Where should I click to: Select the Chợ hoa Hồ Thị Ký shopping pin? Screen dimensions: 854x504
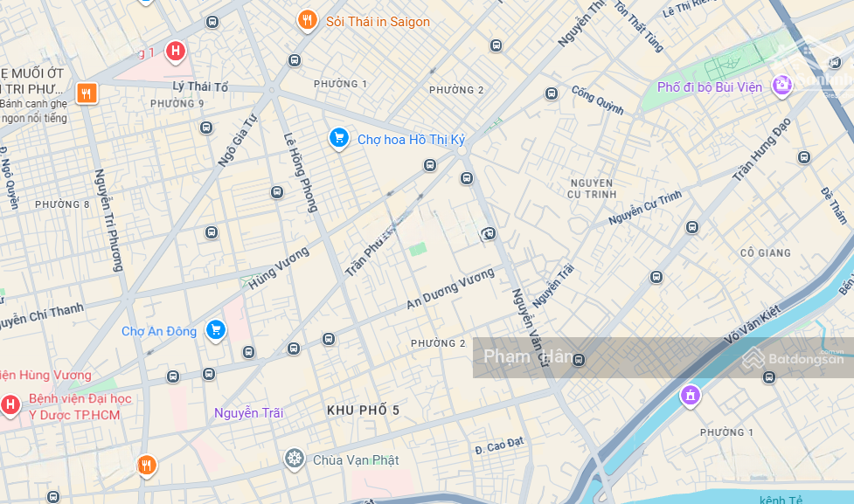click(339, 138)
